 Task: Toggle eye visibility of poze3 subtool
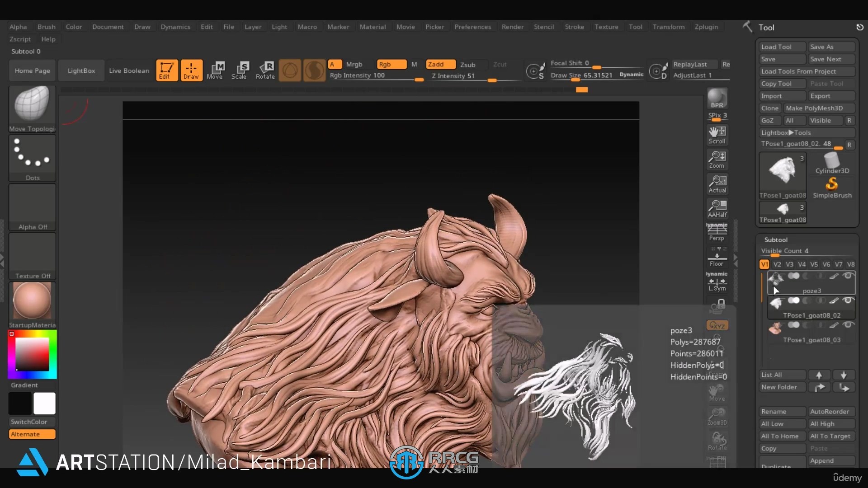tap(849, 276)
